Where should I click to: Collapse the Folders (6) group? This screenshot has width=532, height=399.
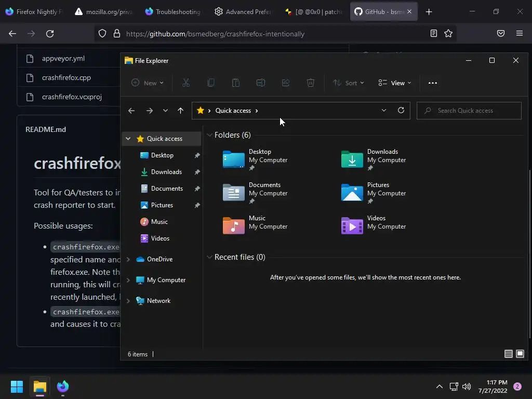[209, 135]
